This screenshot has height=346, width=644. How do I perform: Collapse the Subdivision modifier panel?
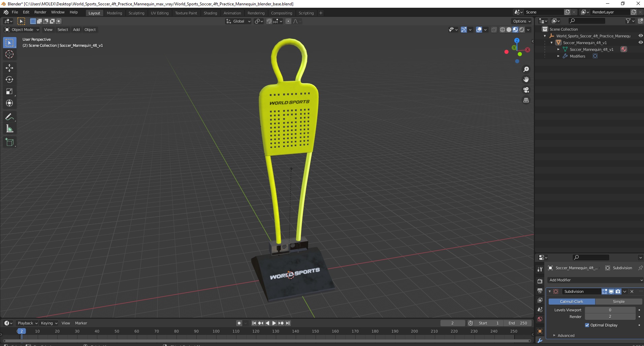click(x=550, y=291)
